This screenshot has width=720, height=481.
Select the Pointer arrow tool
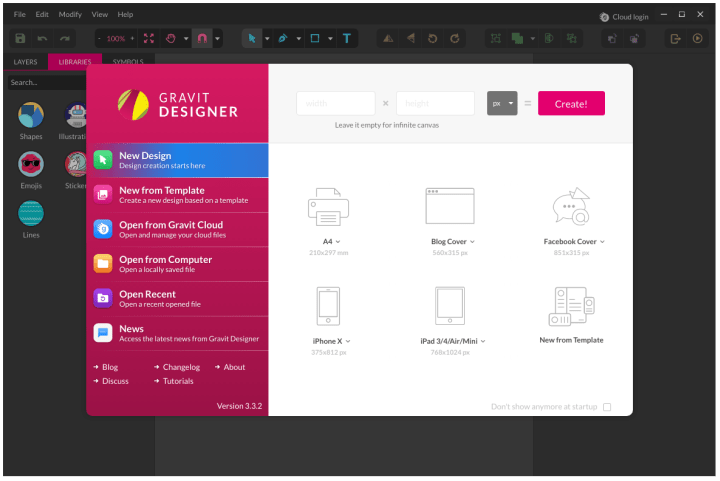[252, 39]
